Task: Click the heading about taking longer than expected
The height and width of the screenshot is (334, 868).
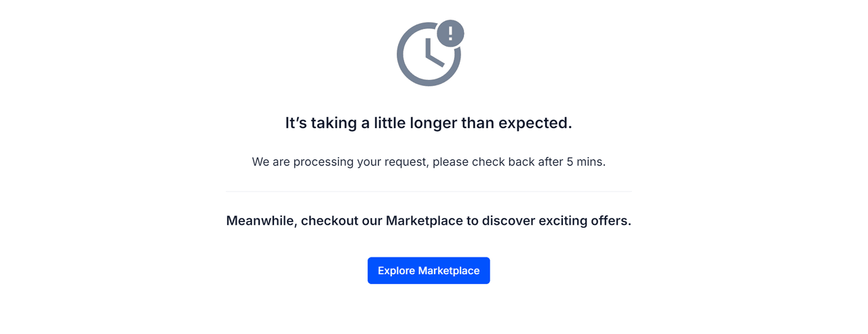Action: pyautogui.click(x=429, y=123)
